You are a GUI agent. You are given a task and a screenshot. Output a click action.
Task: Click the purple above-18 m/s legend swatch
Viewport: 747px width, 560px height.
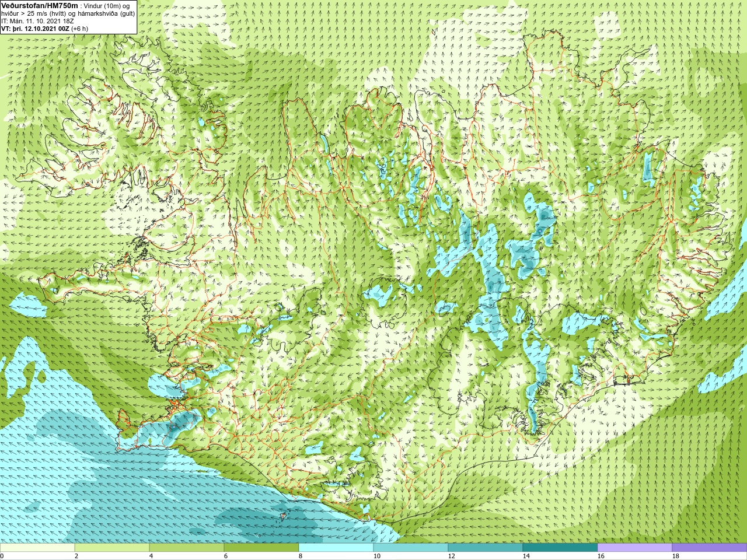click(x=709, y=548)
